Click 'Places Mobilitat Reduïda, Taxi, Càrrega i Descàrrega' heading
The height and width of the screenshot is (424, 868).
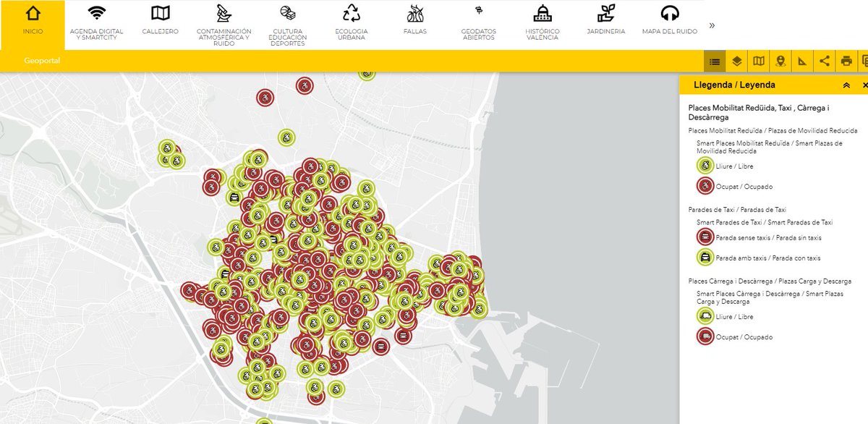coord(759,112)
